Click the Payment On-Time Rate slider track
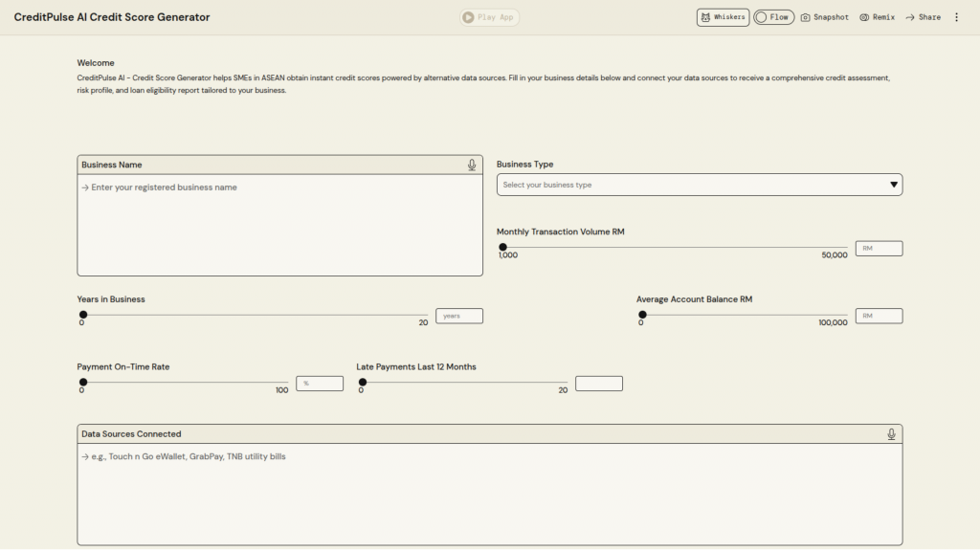This screenshot has height=551, width=980. (185, 383)
